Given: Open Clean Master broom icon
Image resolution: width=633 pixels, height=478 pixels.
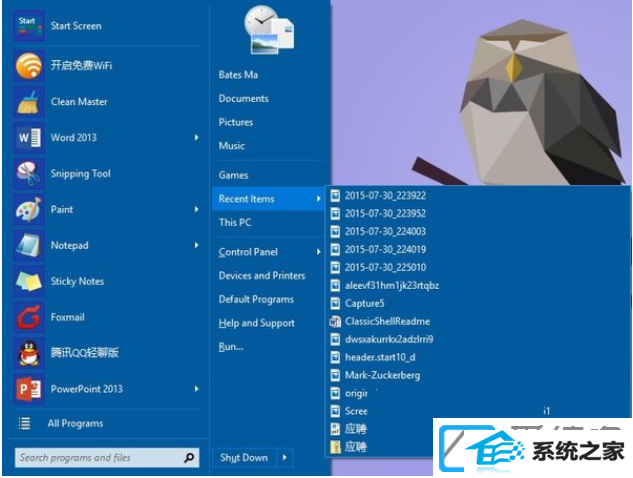Looking at the screenshot, I should (x=29, y=102).
